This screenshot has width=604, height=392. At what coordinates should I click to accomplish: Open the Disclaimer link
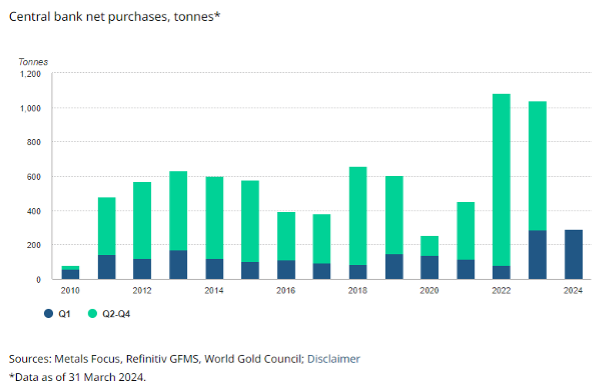pos(333,359)
